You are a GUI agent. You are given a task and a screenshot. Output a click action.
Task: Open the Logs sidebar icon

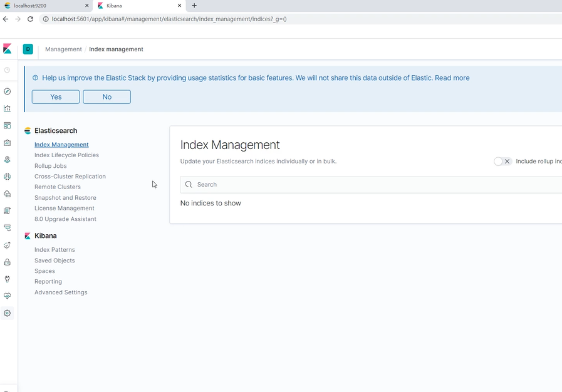click(7, 210)
